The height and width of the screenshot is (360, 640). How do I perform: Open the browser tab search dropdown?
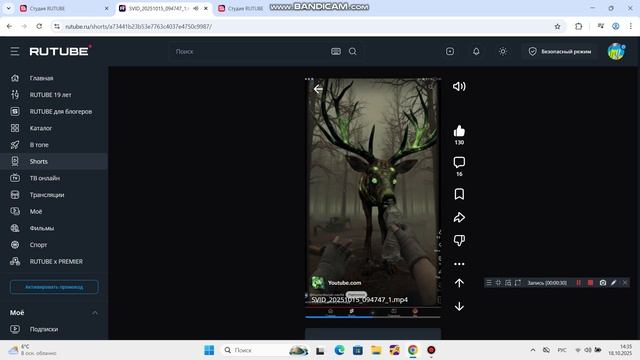pos(8,8)
